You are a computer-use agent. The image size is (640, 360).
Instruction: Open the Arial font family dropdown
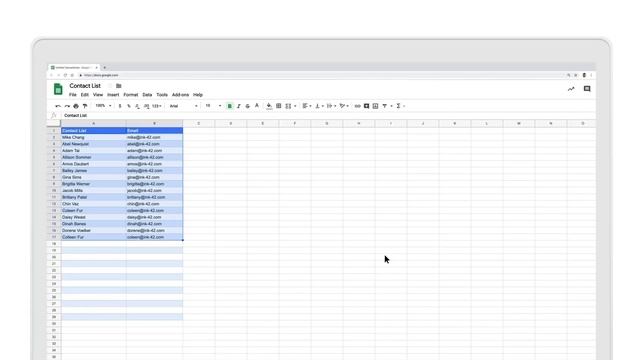tap(184, 106)
